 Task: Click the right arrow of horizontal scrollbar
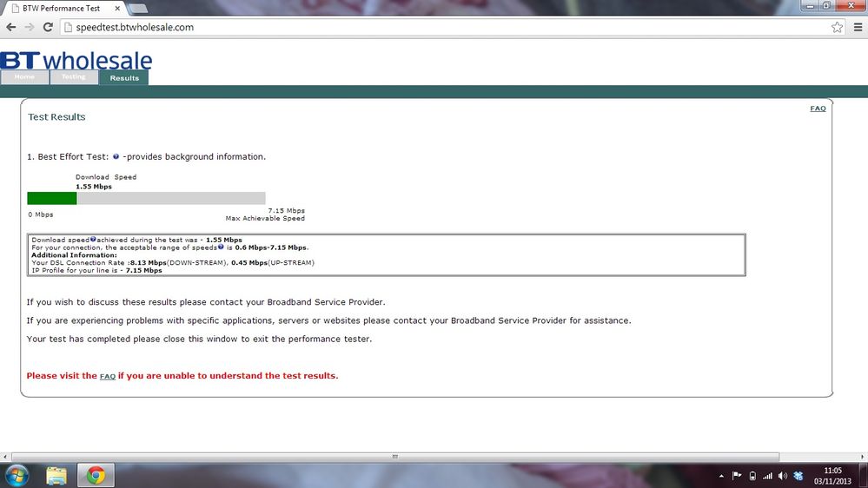coord(863,457)
